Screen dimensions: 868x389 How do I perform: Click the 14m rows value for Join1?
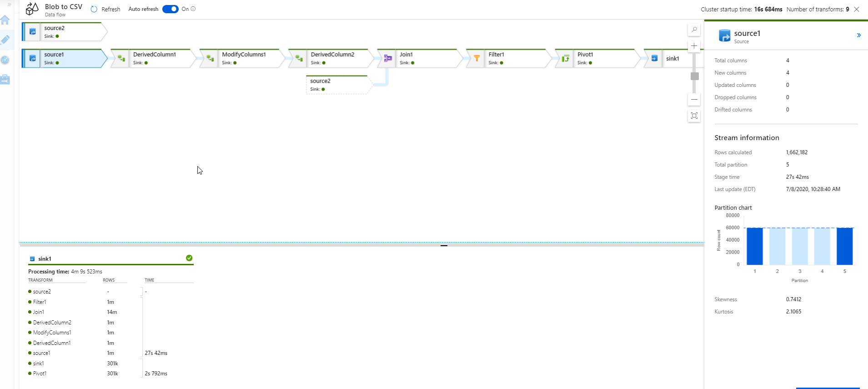point(112,312)
